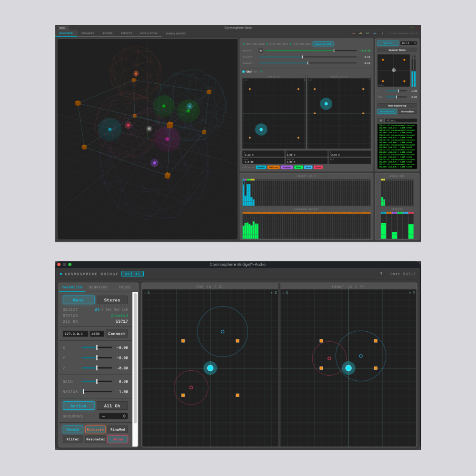Click the cyan object in Bridge front view
Screen dimensions: 476x476
click(x=348, y=368)
